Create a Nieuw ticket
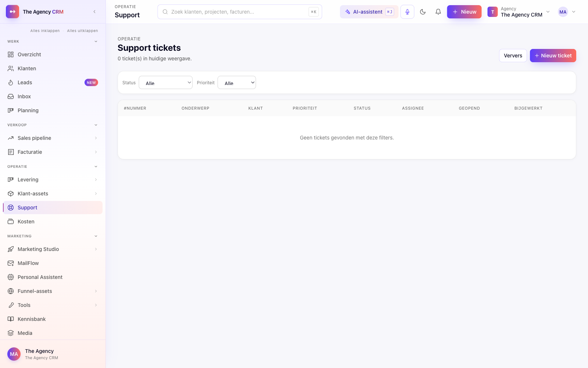The image size is (588, 368). coord(553,56)
